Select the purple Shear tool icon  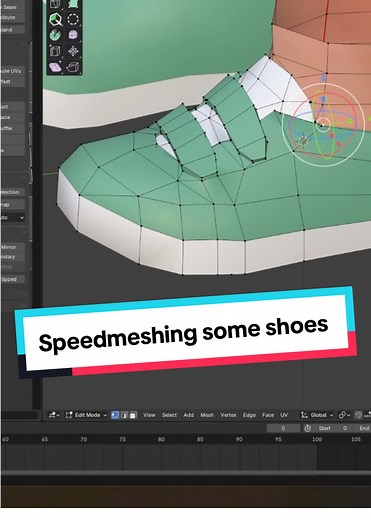(55, 67)
